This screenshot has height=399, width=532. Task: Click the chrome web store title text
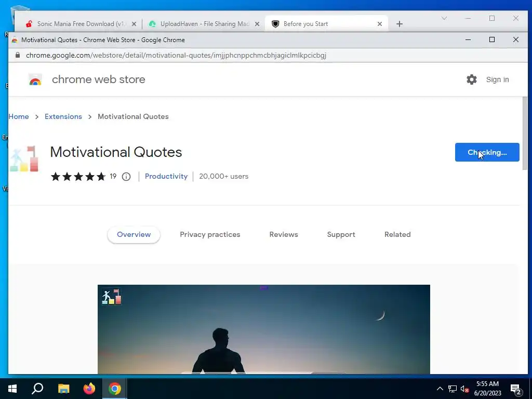pos(98,79)
